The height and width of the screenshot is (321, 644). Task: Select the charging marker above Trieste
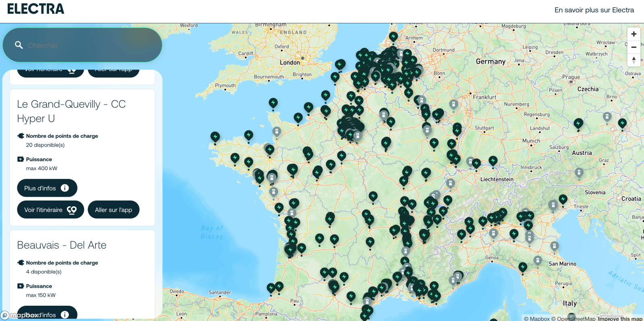pos(563,199)
